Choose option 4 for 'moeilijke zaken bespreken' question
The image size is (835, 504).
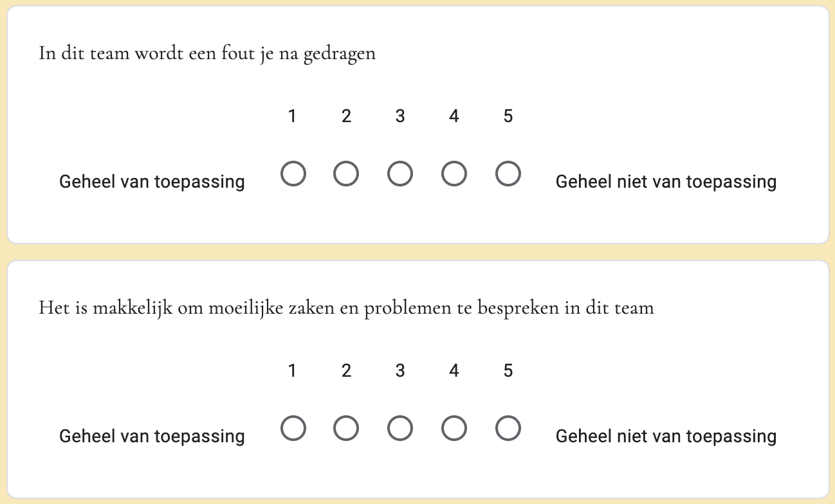tap(454, 429)
